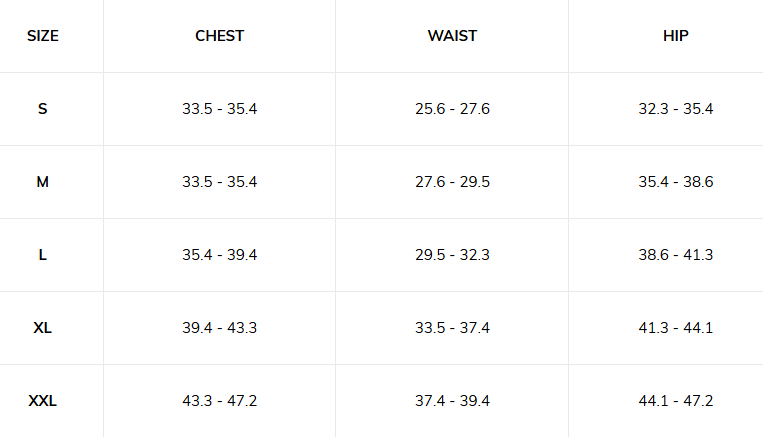Click waist value 29.5 - 32.3

452,255
